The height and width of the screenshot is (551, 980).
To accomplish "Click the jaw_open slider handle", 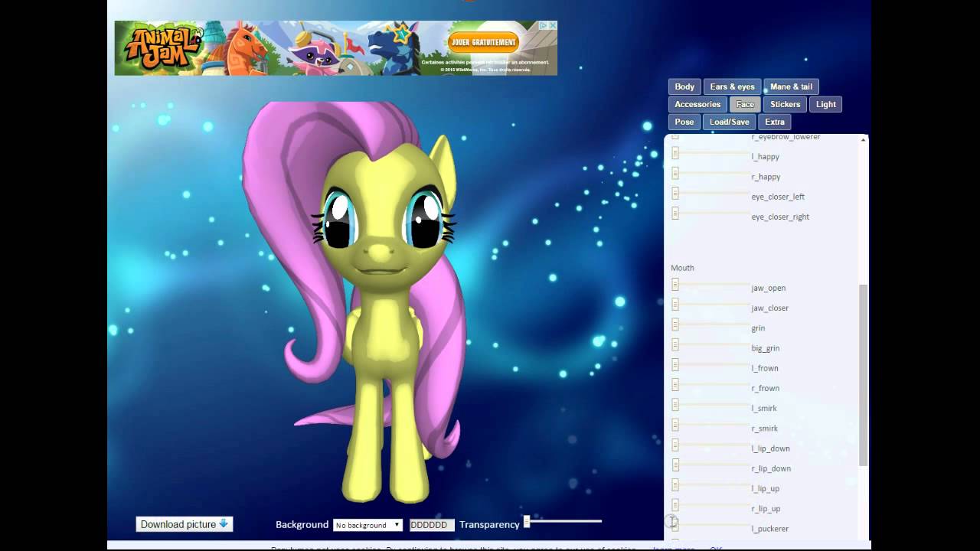I will [675, 284].
